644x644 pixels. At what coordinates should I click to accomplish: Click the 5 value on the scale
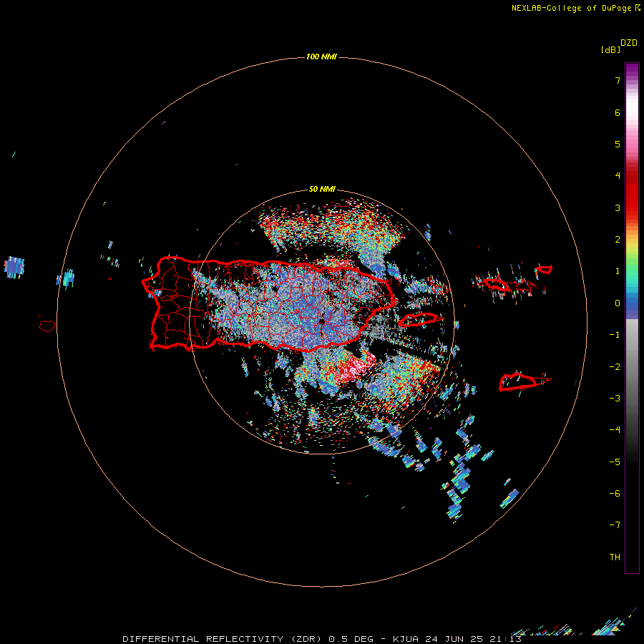tap(618, 144)
